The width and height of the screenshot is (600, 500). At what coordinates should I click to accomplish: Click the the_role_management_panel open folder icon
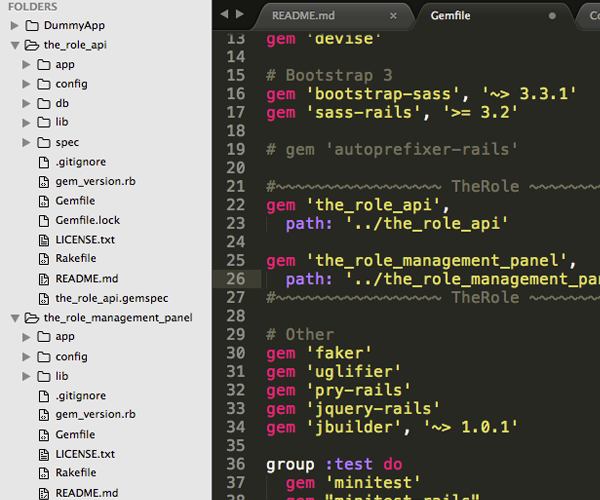click(x=32, y=318)
